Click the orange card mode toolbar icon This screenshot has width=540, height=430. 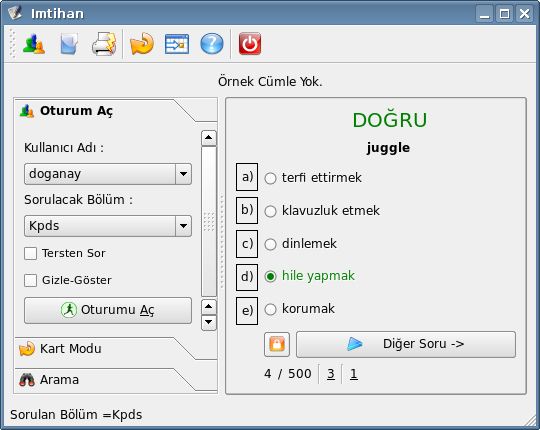click(x=142, y=44)
